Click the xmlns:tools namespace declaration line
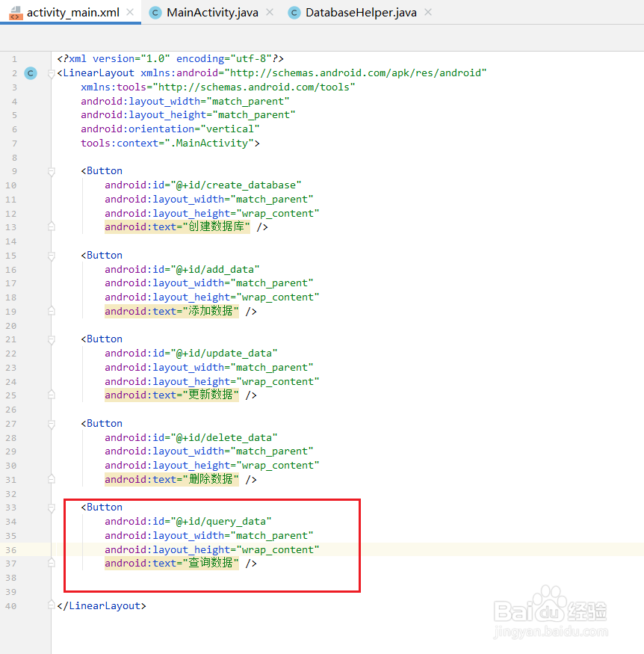The width and height of the screenshot is (644, 654). 217,87
